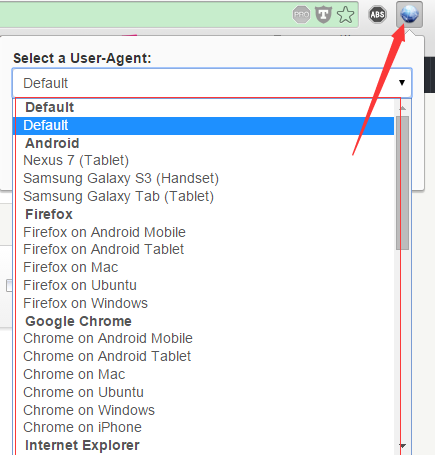The height and width of the screenshot is (455, 435).
Task: Click the grey scrollbar thumb in list
Action: pos(403,183)
